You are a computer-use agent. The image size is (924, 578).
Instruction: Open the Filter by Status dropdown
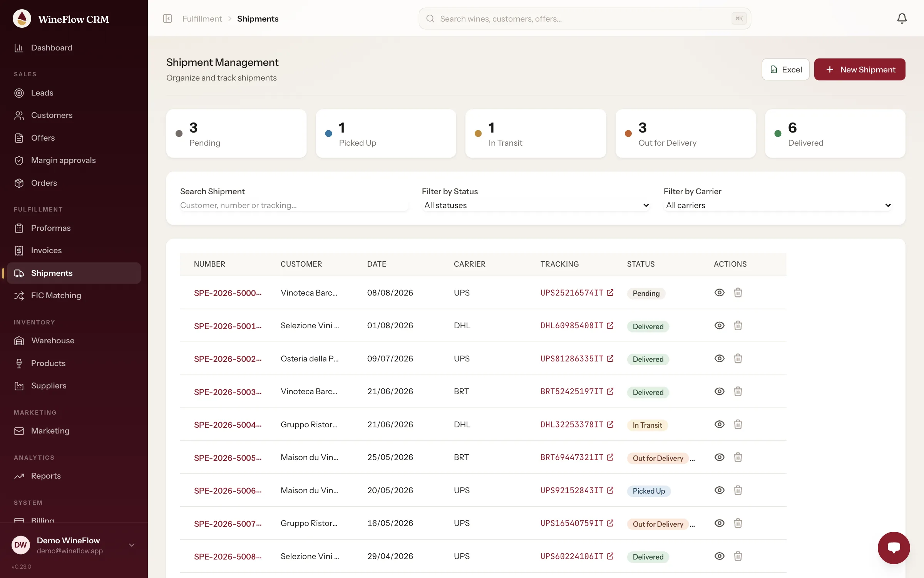point(536,205)
